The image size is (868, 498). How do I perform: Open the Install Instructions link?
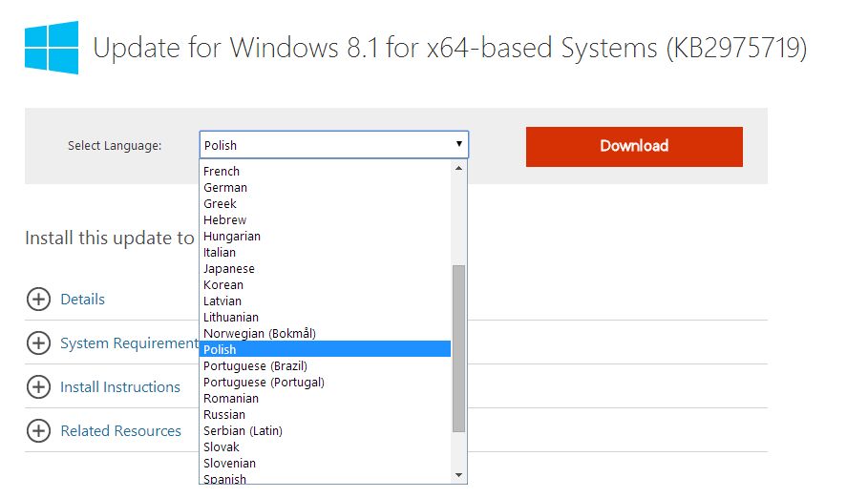(x=120, y=387)
